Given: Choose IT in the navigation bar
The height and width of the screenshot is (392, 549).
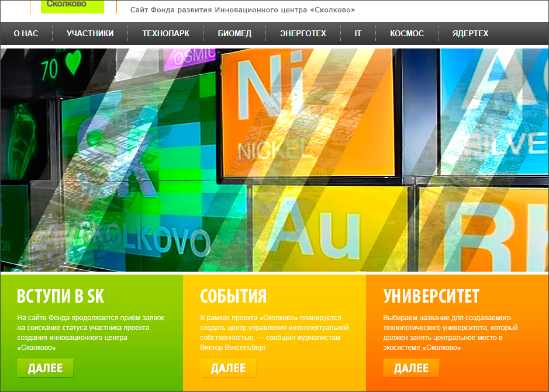Looking at the screenshot, I should point(358,34).
